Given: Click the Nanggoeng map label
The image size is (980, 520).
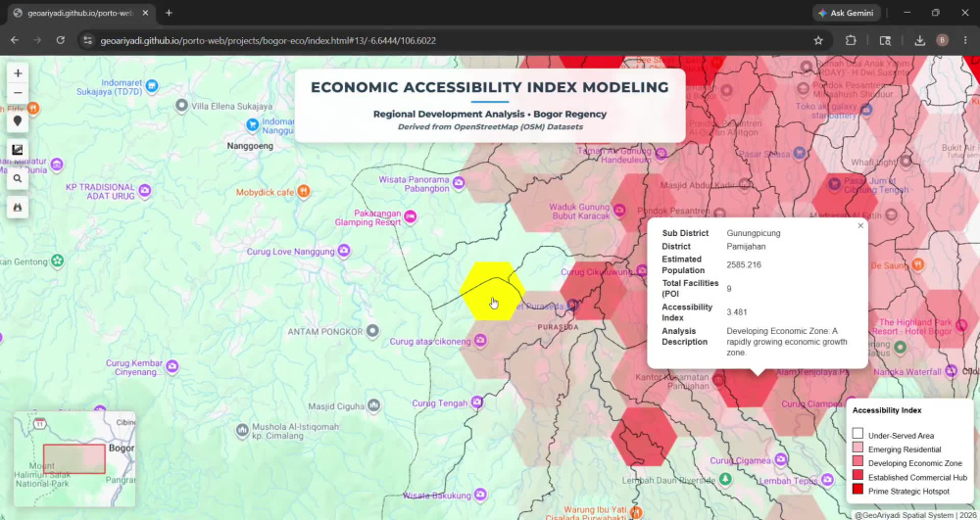Looking at the screenshot, I should [x=250, y=146].
